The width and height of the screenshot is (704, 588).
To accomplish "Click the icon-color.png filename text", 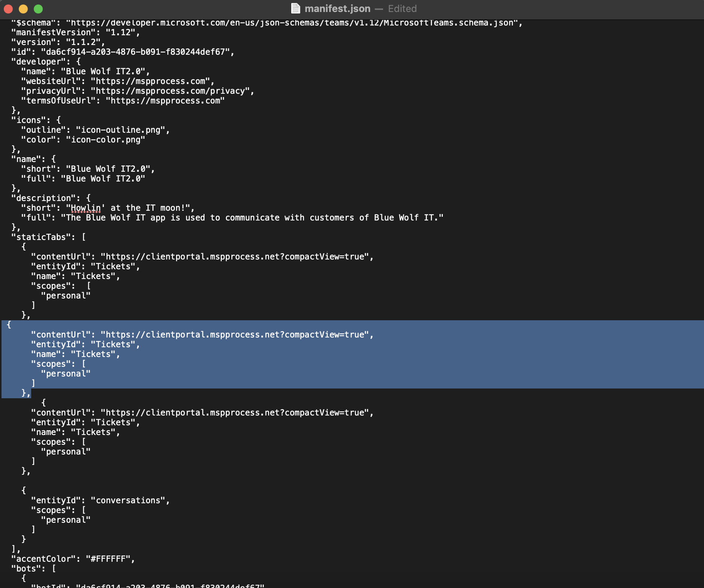I will click(105, 140).
